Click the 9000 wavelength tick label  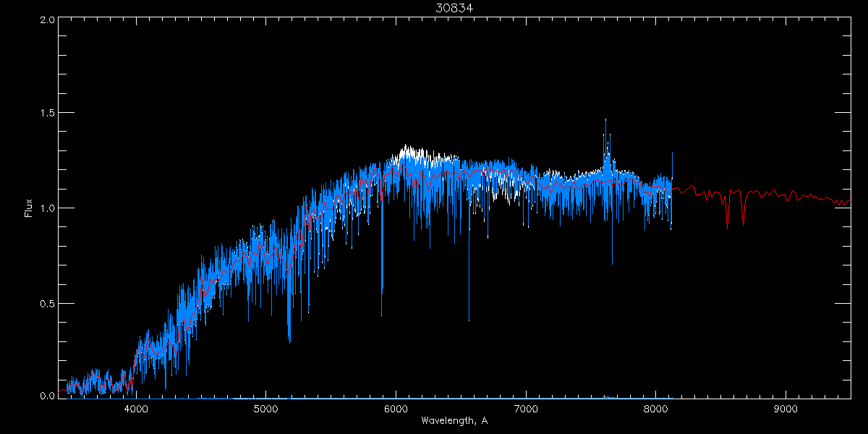point(786,409)
